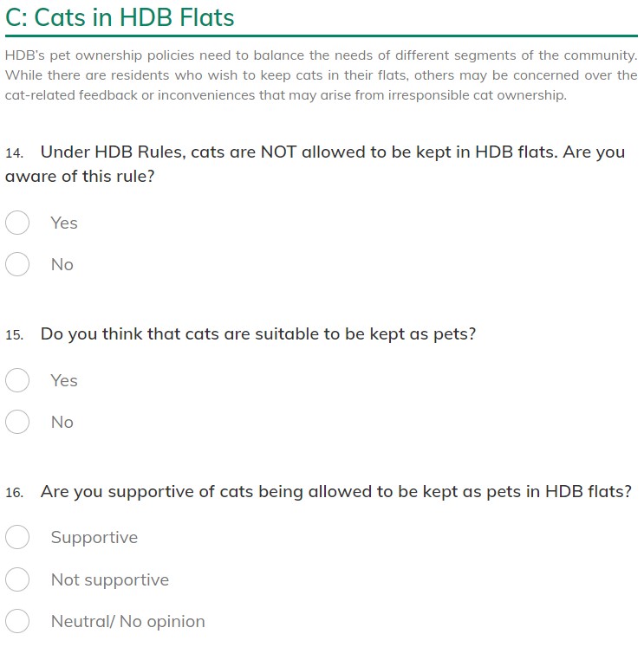This screenshot has height=647, width=644.
Task: Click question 16 text about being supportive
Action: pyautogui.click(x=335, y=492)
